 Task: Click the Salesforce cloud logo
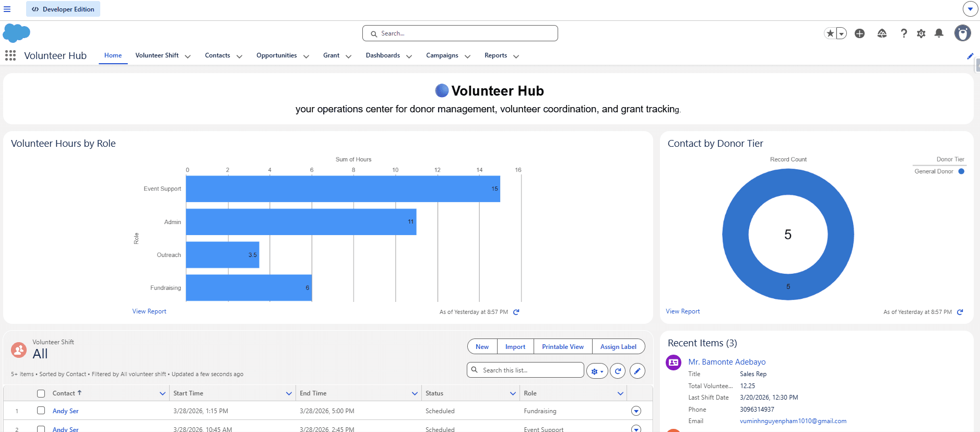point(17,33)
